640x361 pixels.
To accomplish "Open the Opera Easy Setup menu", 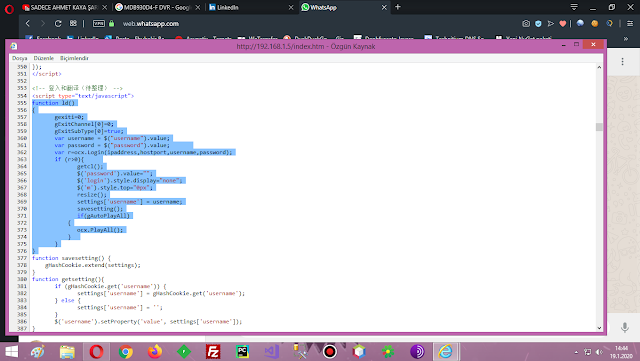I will [630, 24].
